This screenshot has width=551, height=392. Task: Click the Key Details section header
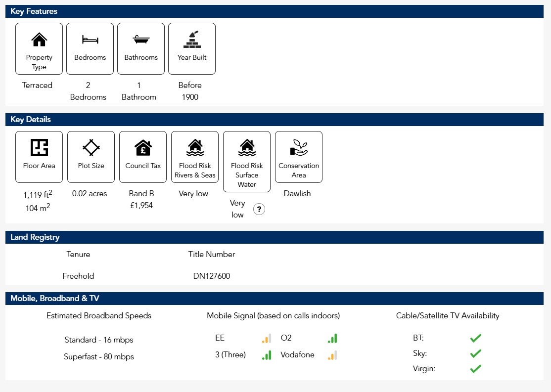coord(31,120)
